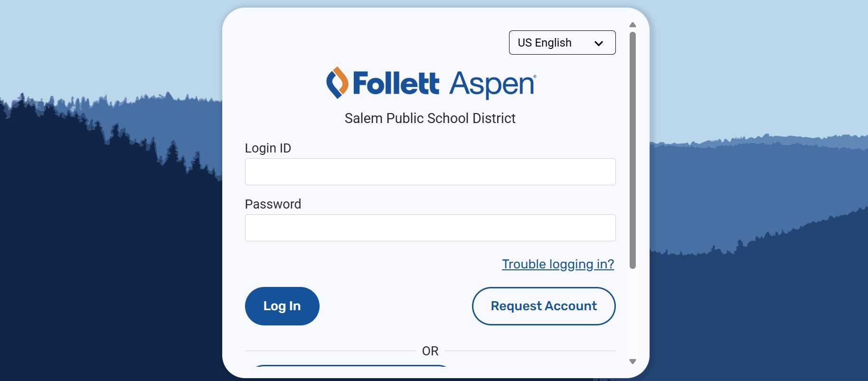Screen dimensions: 868x381
Task: Click the Password field label
Action: (273, 204)
